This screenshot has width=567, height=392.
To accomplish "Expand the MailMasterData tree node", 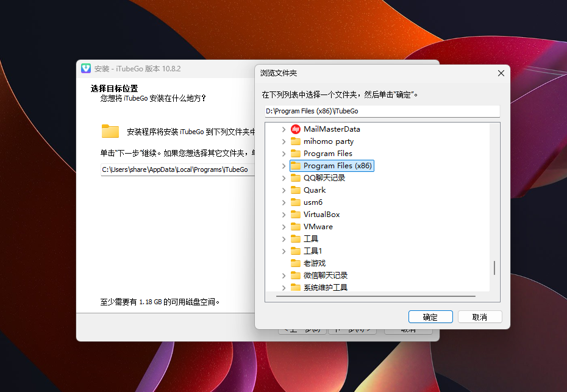I will click(x=284, y=129).
